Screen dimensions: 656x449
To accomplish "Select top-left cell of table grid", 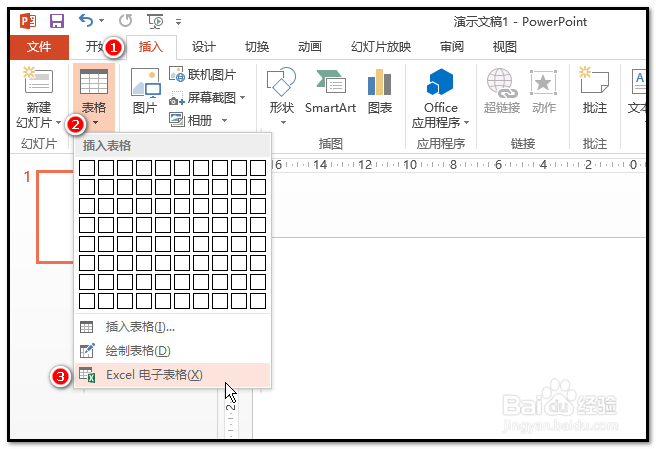I will point(87,168).
